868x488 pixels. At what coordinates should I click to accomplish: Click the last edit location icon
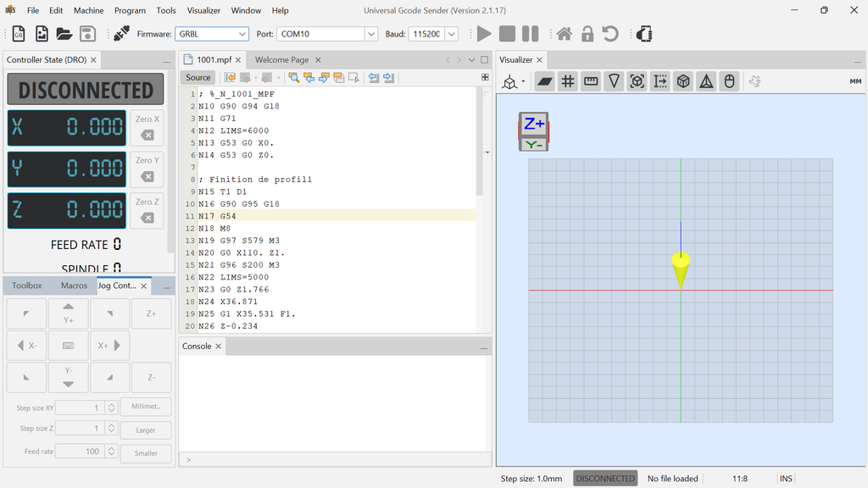click(230, 77)
